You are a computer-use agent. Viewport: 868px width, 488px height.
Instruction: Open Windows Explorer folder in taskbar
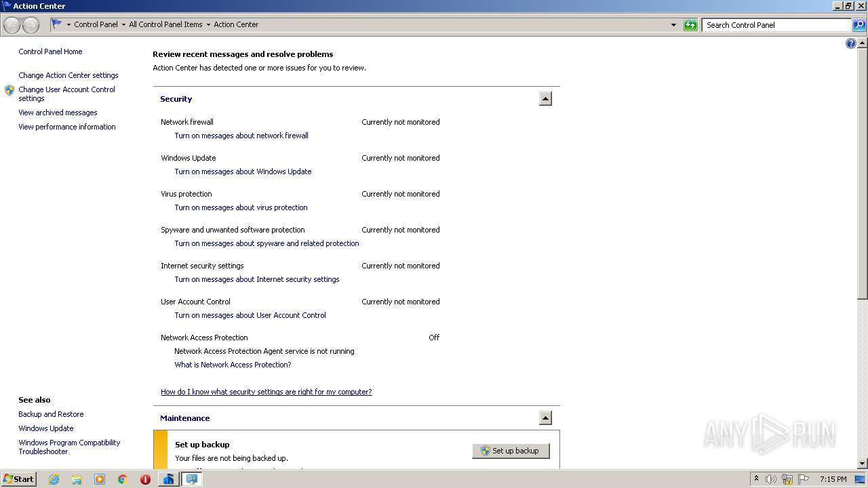click(x=77, y=479)
